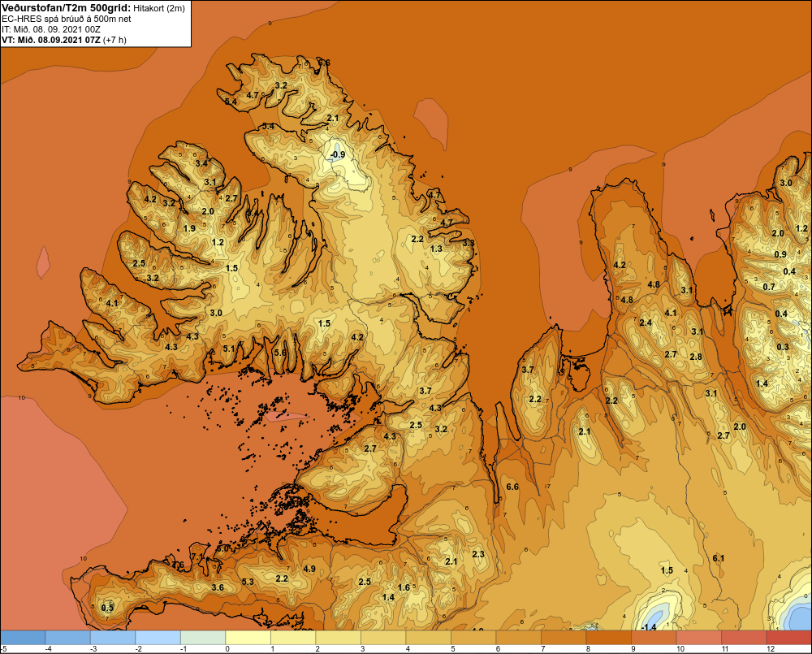Viewport: 812px width, 654px height.
Task: Click the 'IT: Mið. 08. 09. 2021 00Z' line
Action: 50,29
